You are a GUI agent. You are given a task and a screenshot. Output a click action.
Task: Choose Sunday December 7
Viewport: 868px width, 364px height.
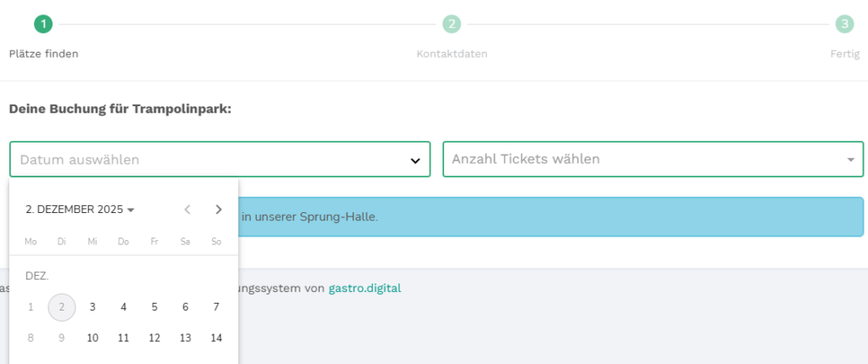pos(216,307)
